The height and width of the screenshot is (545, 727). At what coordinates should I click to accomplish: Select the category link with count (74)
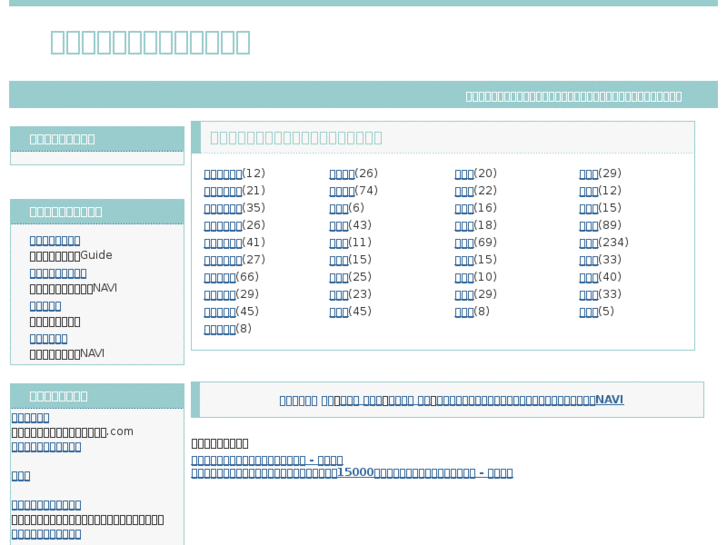click(x=342, y=191)
